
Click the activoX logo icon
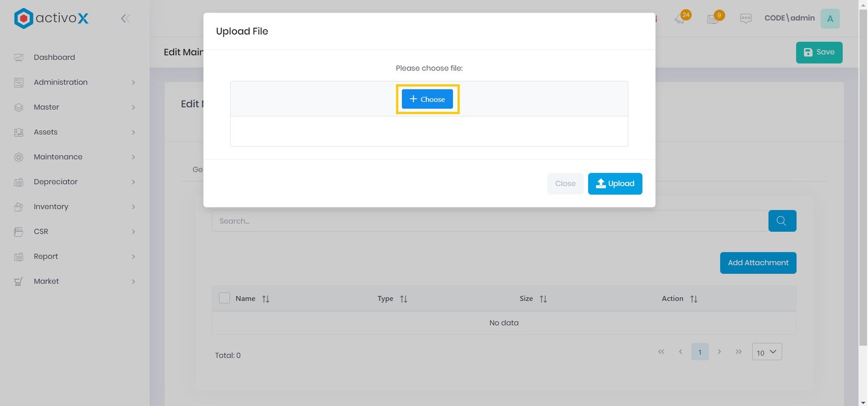point(23,18)
